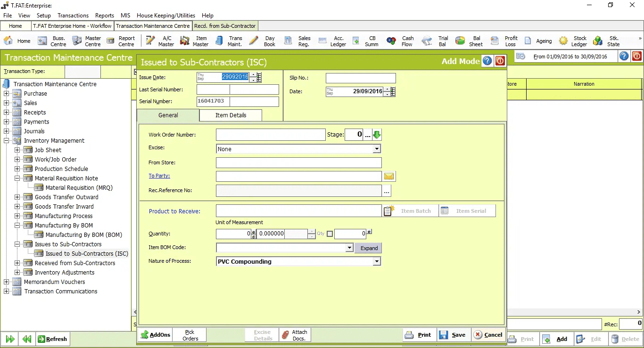Image resolution: width=644 pixels, height=348 pixels.
Task: Open the Transactions menu
Action: (x=73, y=15)
